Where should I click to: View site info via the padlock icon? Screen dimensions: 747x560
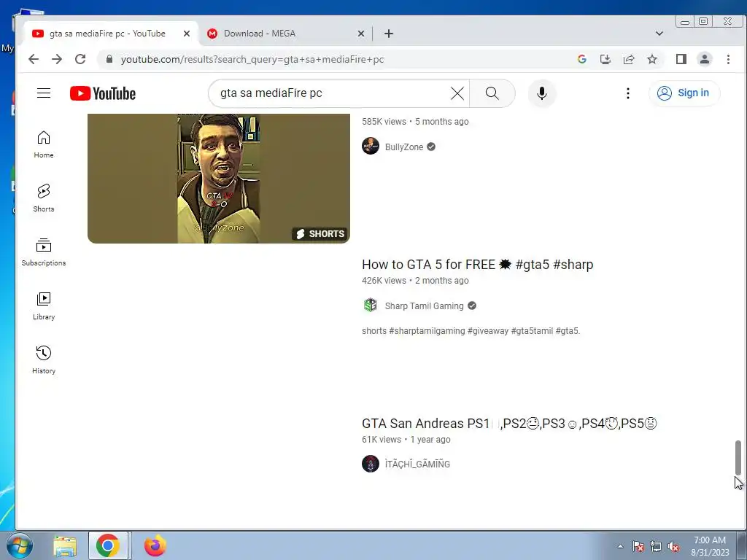[109, 59]
